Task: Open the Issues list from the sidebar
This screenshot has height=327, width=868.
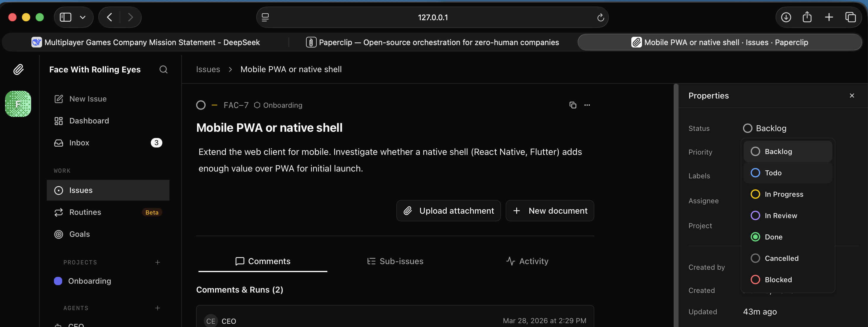Action: (x=81, y=190)
